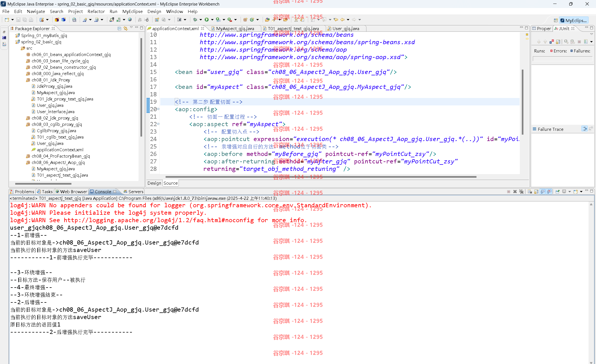Screen dimensions: 596x364
Task: Click the New Java Class toolbar icon
Action: [252, 20]
